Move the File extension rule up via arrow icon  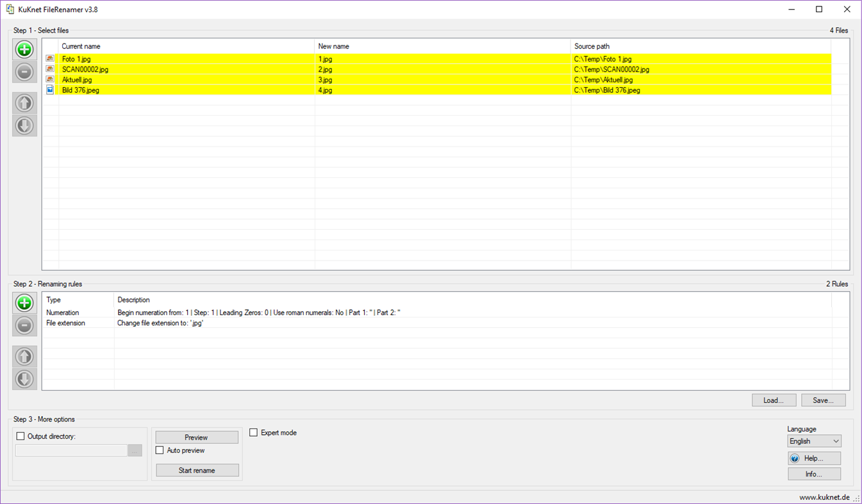(x=24, y=357)
